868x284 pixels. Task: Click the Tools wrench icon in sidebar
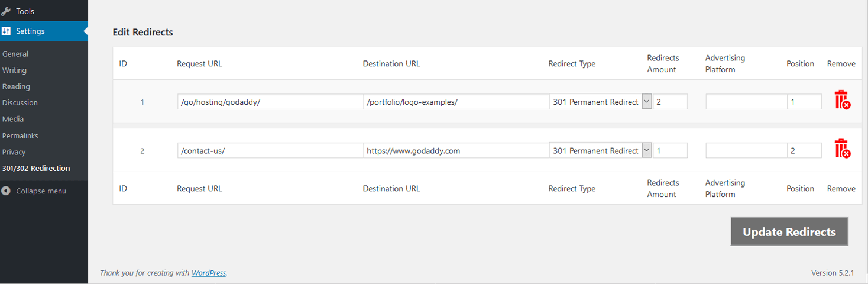click(x=7, y=11)
